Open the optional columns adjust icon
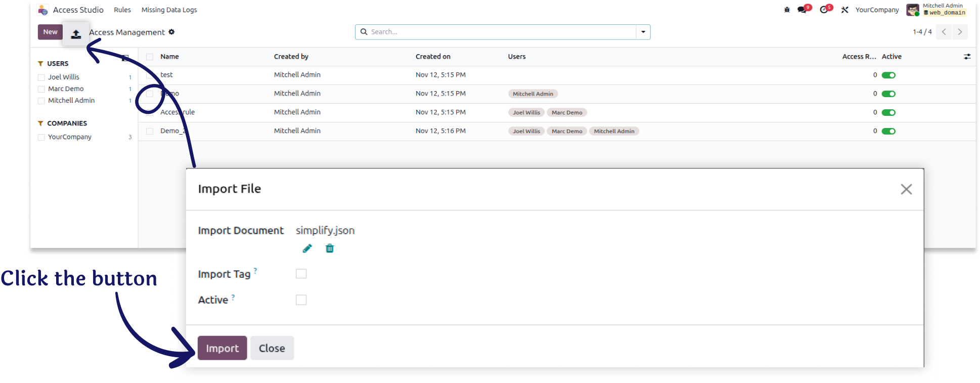 967,57
